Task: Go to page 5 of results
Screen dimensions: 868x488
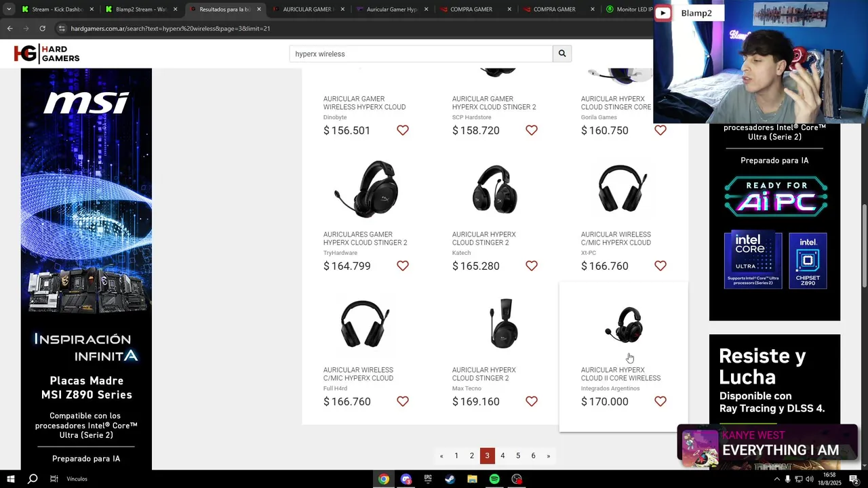Action: pos(518,455)
